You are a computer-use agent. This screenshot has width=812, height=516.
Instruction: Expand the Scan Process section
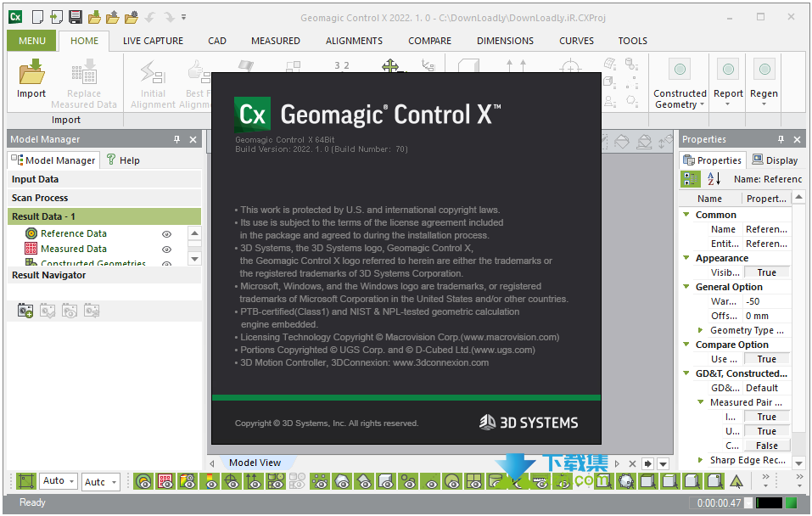(x=104, y=198)
